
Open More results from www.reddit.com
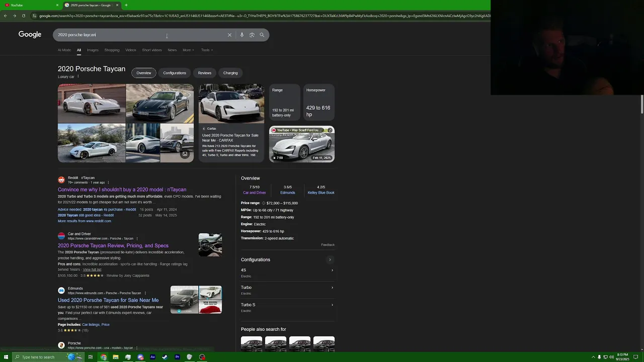85,221
